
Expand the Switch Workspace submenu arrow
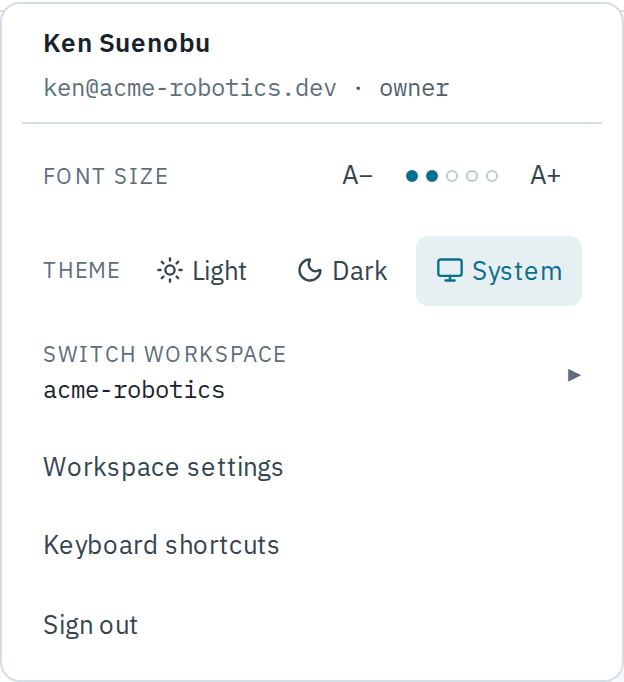pyautogui.click(x=574, y=375)
